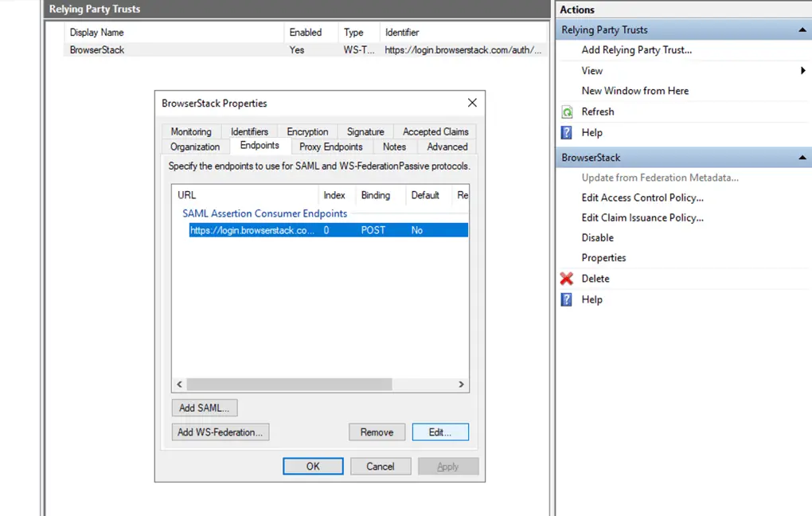Collapse the BrowserStack actions section
The image size is (812, 516).
point(802,158)
